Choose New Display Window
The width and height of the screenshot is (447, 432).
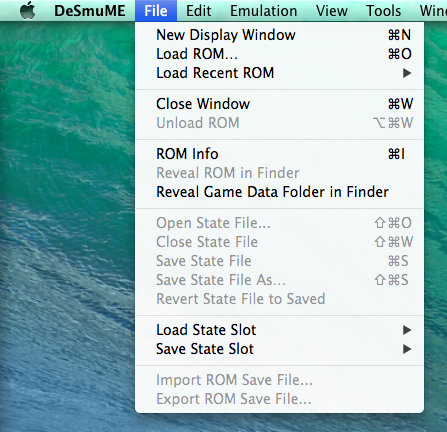point(279,35)
